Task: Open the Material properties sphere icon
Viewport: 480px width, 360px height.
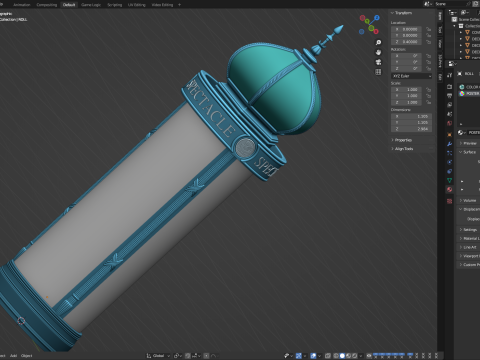Action: point(449,190)
